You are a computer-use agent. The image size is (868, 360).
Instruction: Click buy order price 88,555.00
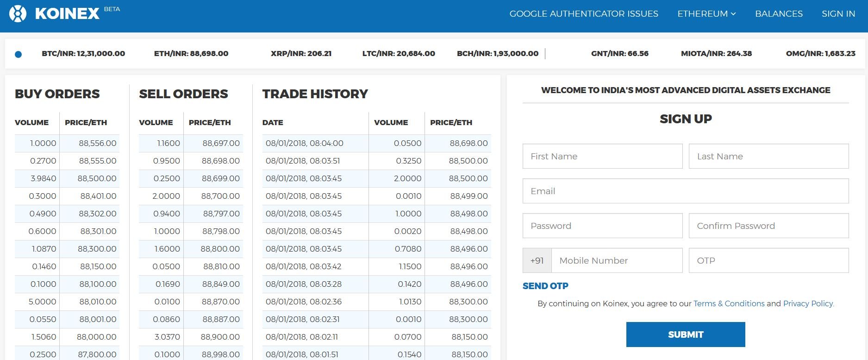click(x=98, y=161)
